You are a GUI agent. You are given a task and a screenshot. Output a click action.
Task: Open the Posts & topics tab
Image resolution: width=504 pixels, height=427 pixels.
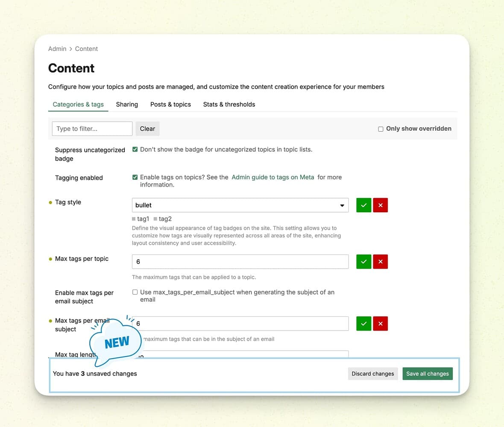(x=170, y=105)
